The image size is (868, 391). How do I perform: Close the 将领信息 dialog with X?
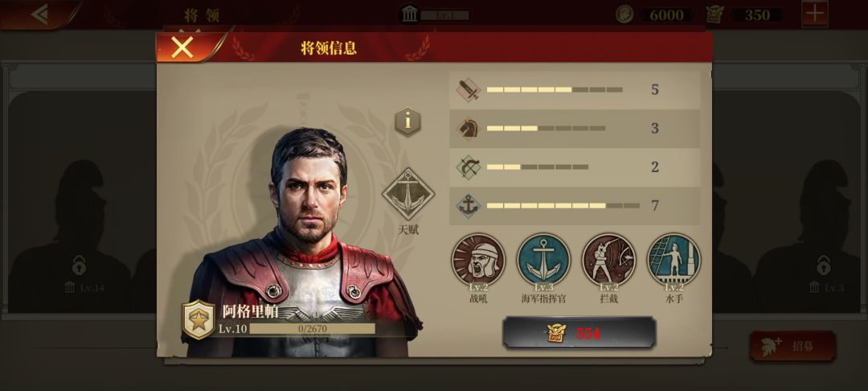coord(182,47)
